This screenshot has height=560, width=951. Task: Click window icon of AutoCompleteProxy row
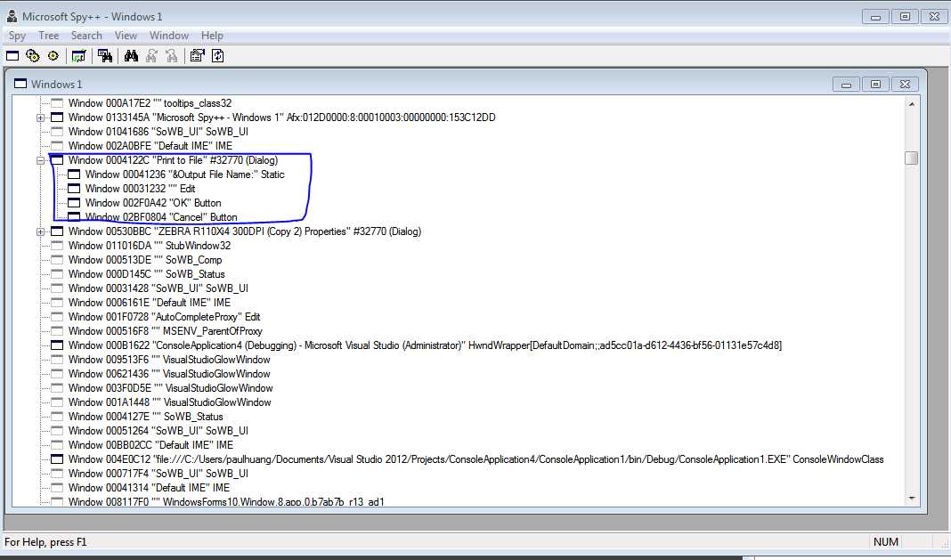point(57,317)
